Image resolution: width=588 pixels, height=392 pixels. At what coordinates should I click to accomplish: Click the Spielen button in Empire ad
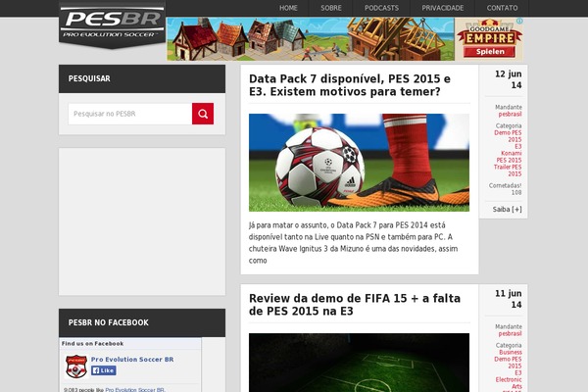point(490,51)
